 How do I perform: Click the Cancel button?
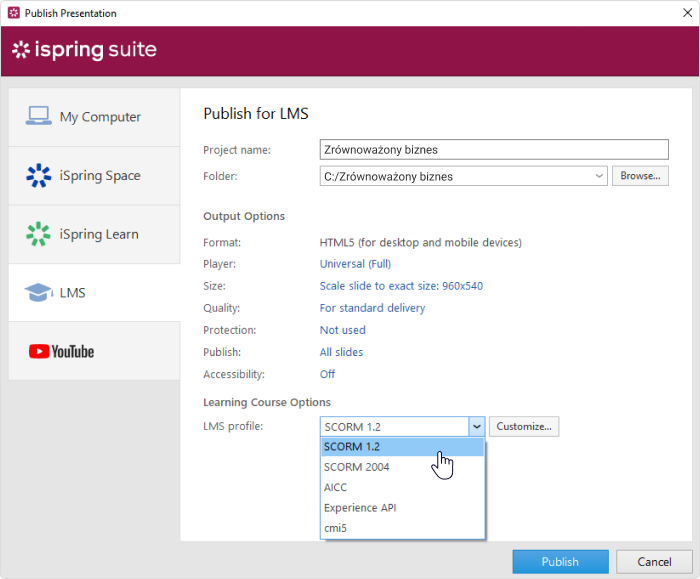click(654, 562)
